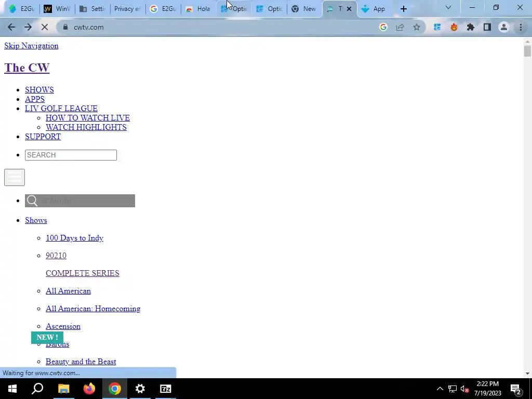
Task: Open Beauty and the Beast link
Action: (x=81, y=362)
